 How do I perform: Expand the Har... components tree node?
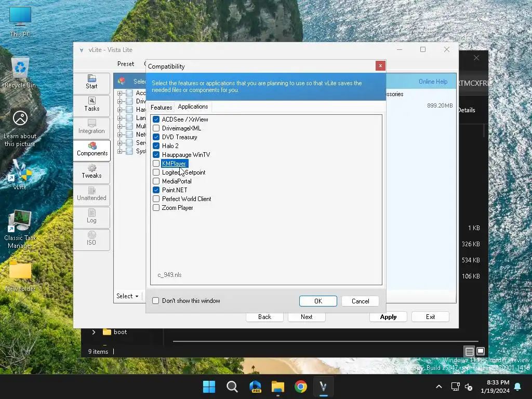point(119,110)
